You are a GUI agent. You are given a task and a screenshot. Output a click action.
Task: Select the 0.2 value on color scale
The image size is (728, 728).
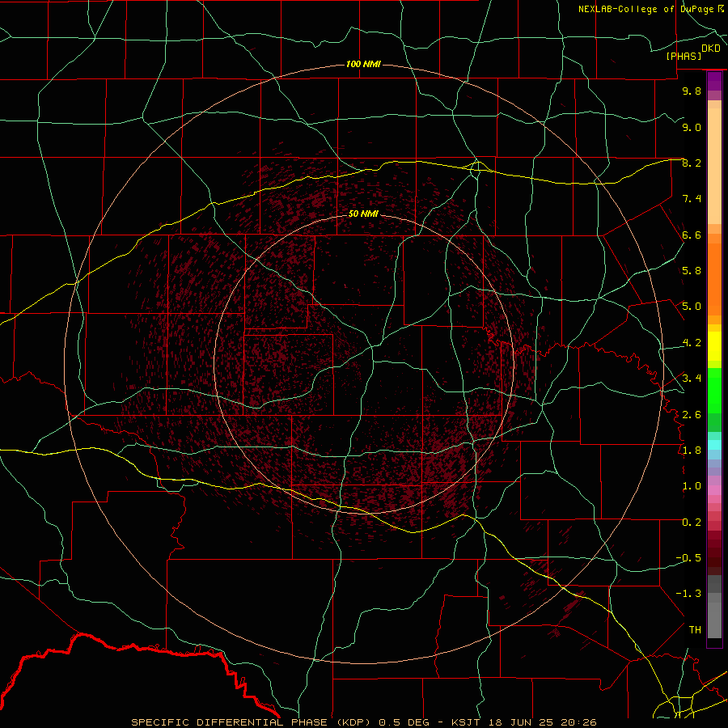coord(692,523)
